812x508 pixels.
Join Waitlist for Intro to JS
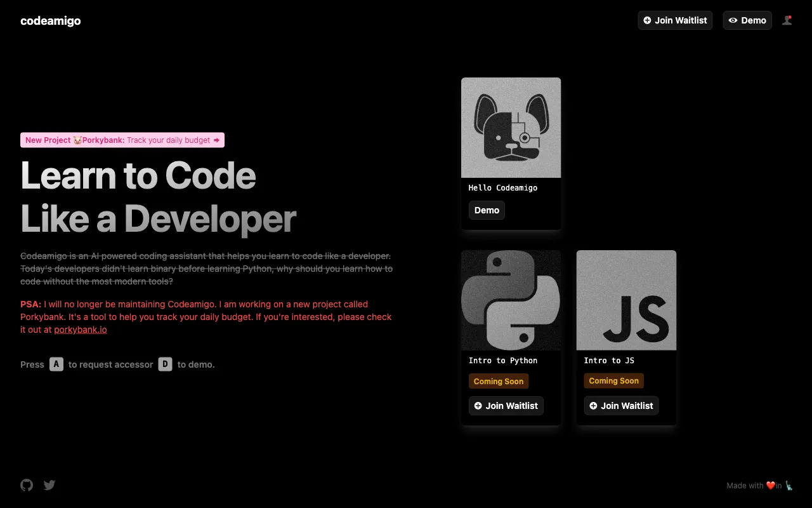[621, 406]
